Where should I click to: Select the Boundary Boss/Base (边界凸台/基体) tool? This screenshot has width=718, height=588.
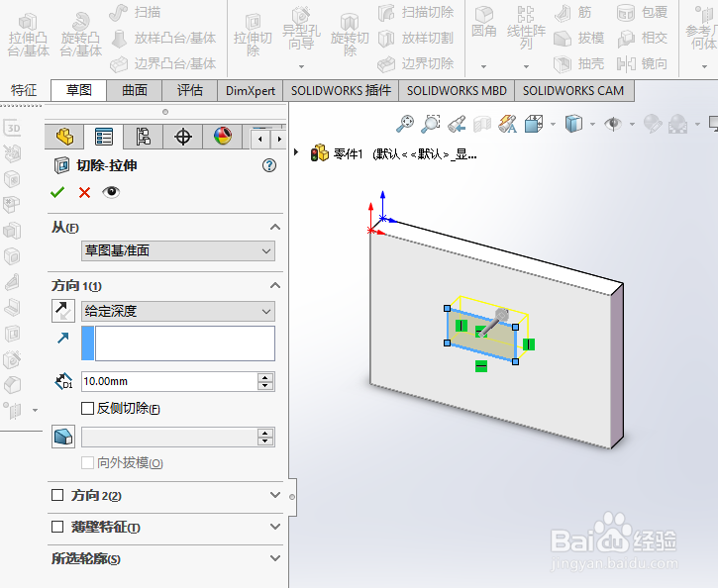(163, 63)
